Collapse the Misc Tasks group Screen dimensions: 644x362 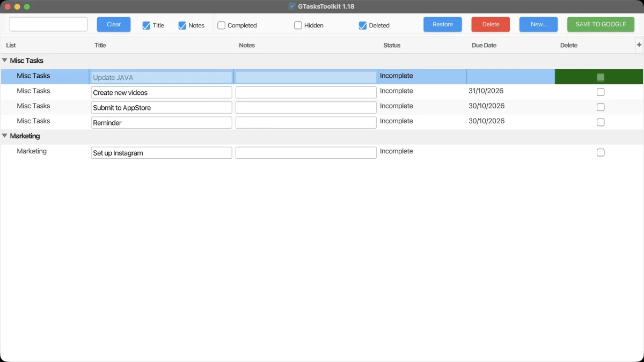(5, 61)
